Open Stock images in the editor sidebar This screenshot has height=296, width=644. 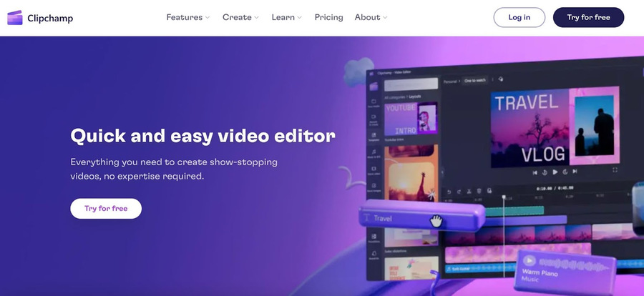coord(374,187)
